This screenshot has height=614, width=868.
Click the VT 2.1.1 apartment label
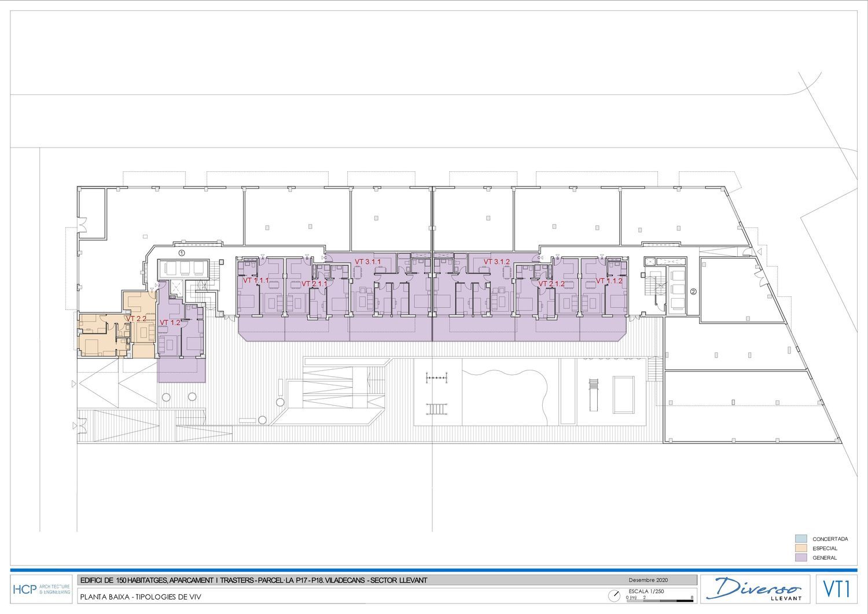(x=314, y=284)
